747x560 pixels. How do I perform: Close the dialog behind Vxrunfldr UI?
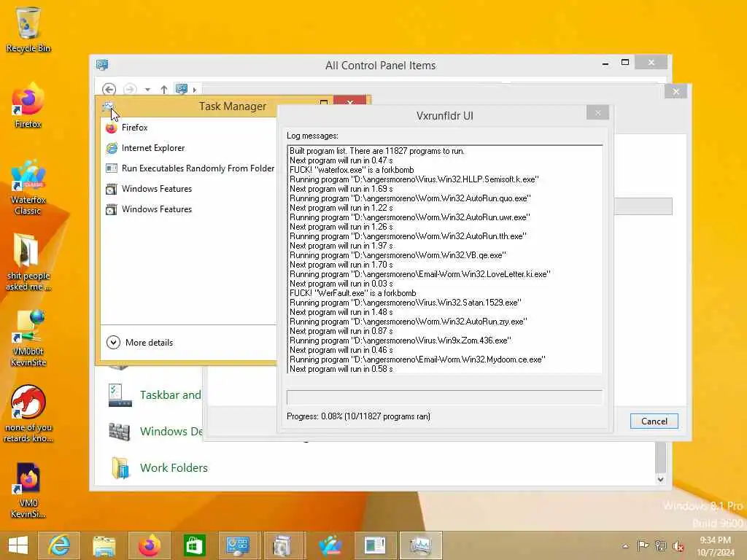pos(676,91)
